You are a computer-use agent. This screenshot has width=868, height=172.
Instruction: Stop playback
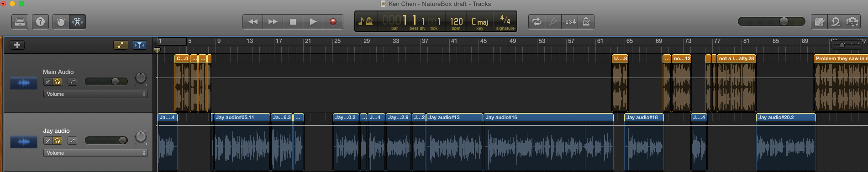click(x=293, y=21)
